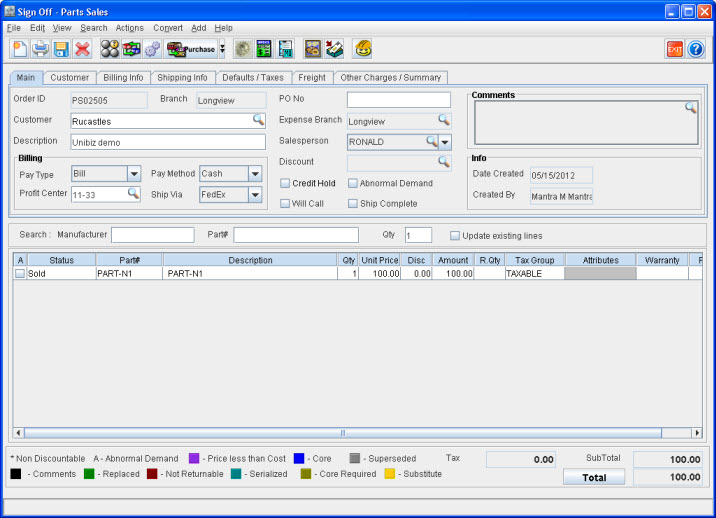Open the File menu
This screenshot has width=716, height=518.
tap(14, 28)
